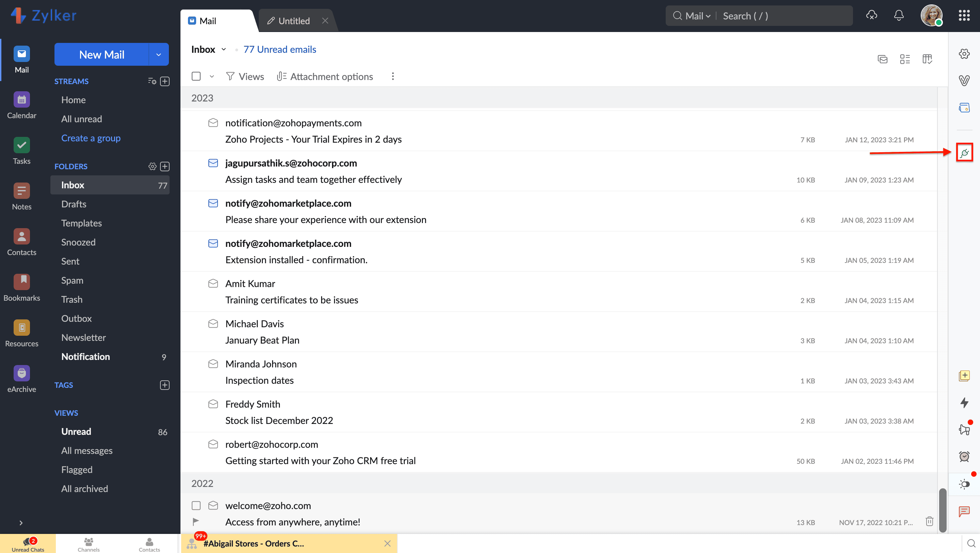Check the welcome@zoho.com email checkbox
This screenshot has height=553, width=980.
[196, 505]
